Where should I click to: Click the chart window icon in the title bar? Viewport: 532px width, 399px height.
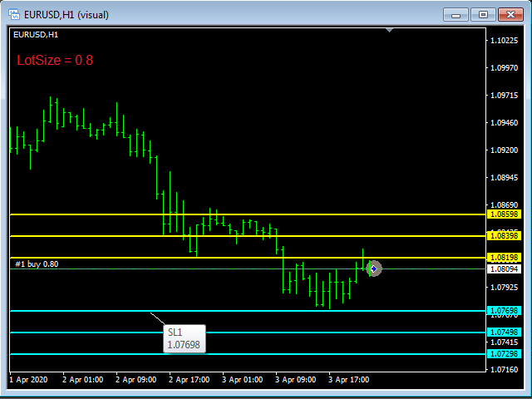[14, 15]
